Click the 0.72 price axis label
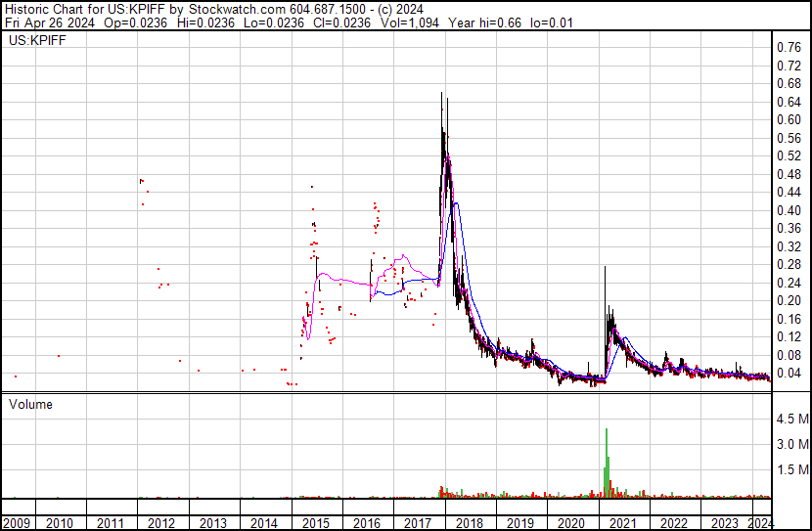Screen dimensions: 812x531 coord(789,66)
